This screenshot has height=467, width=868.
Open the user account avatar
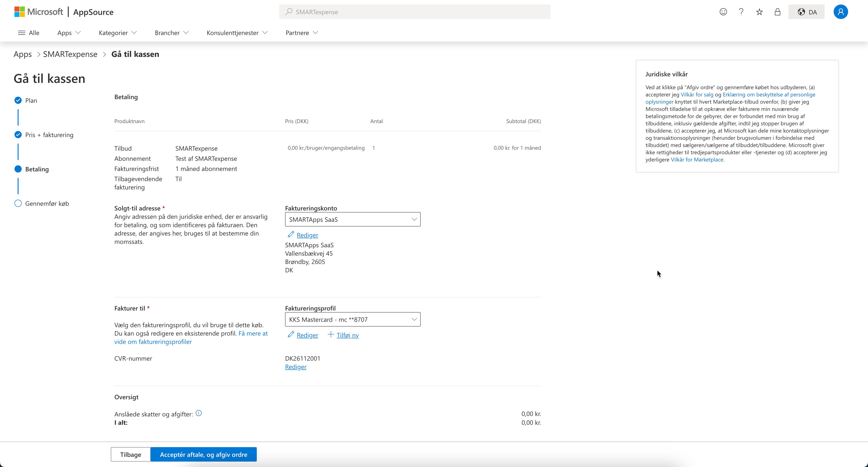tap(840, 12)
